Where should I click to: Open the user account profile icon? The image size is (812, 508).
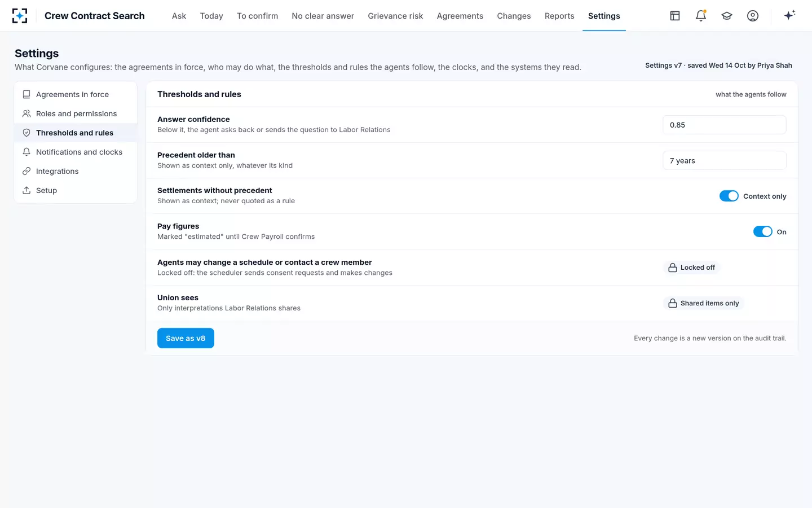click(x=753, y=16)
